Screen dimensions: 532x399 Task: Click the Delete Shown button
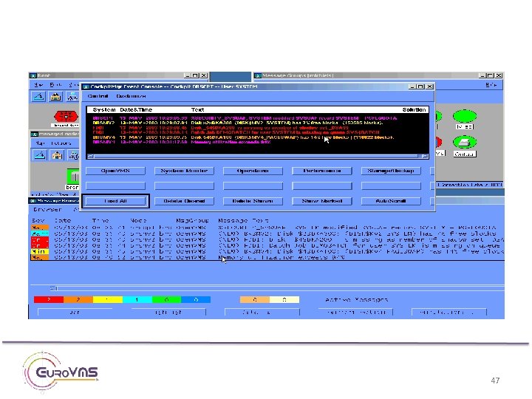pos(253,201)
